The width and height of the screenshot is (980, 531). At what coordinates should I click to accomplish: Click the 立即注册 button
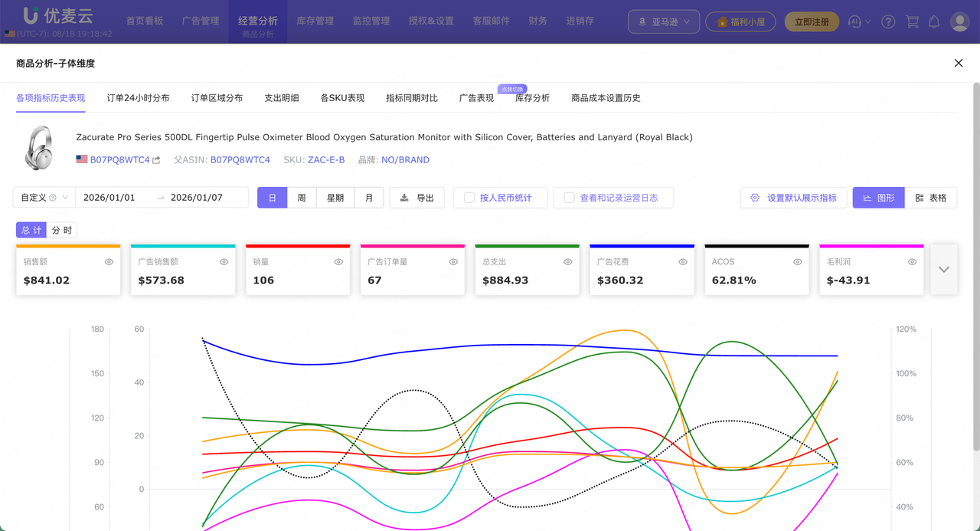pyautogui.click(x=812, y=22)
